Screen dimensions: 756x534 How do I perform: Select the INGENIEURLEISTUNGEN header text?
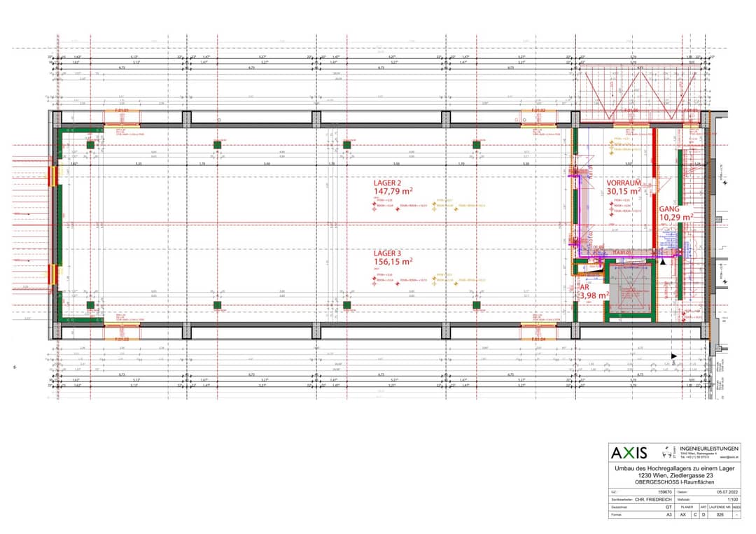708,448
